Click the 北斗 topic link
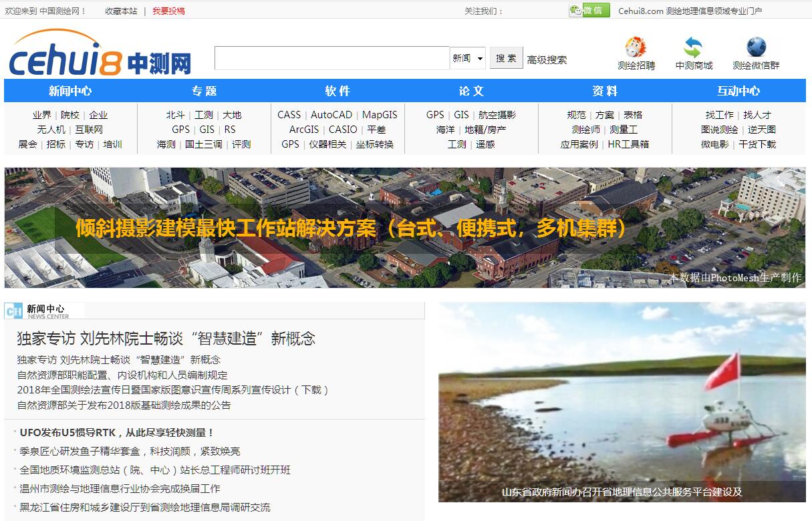The width and height of the screenshot is (812, 521). [175, 115]
